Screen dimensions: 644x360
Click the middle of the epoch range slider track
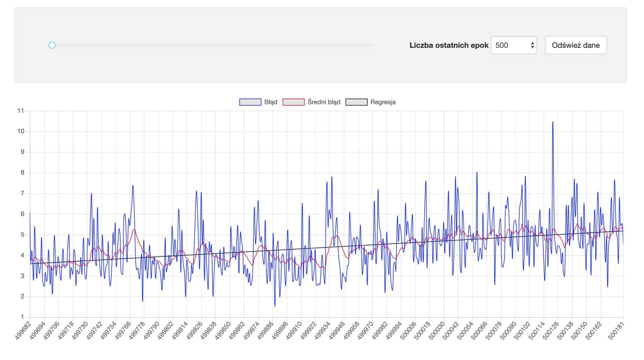pos(213,45)
